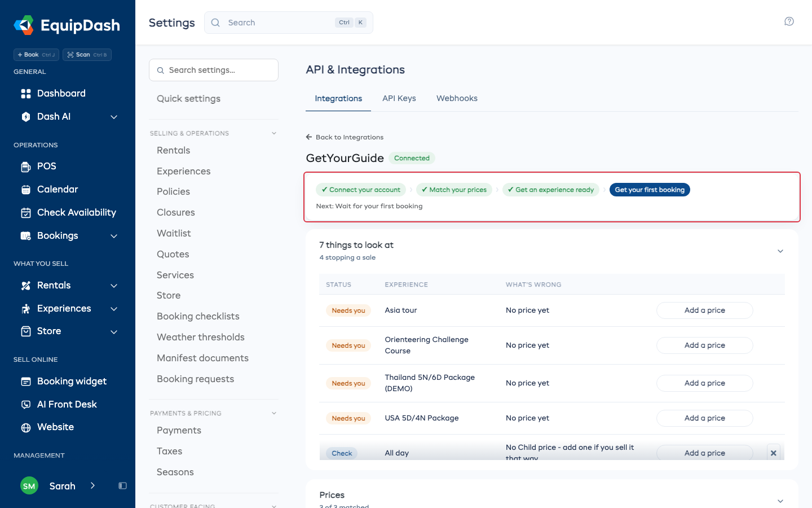The width and height of the screenshot is (812, 508).
Task: Open Taxes settings
Action: [169, 452]
